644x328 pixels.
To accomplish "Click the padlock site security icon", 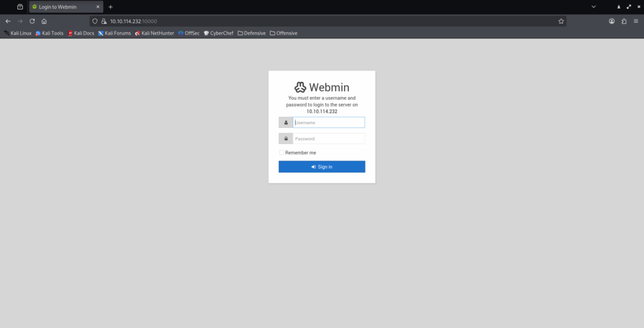I will coord(104,21).
